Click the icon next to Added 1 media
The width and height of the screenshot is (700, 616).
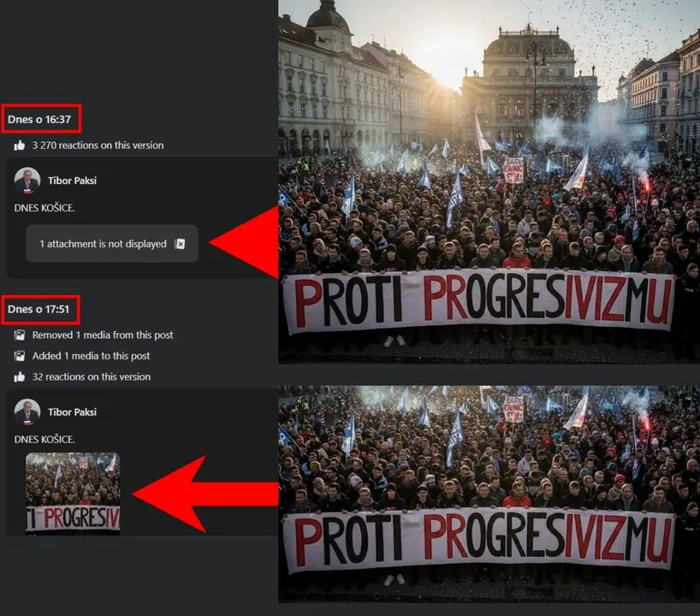(19, 356)
